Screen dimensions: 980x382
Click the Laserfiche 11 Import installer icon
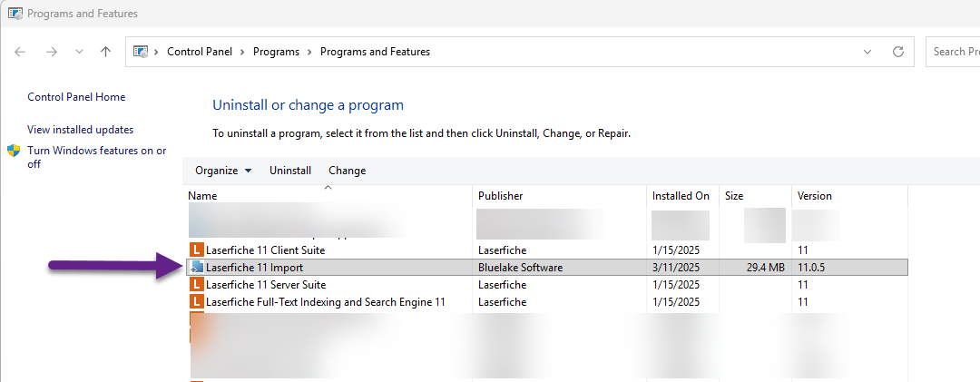pyautogui.click(x=196, y=268)
